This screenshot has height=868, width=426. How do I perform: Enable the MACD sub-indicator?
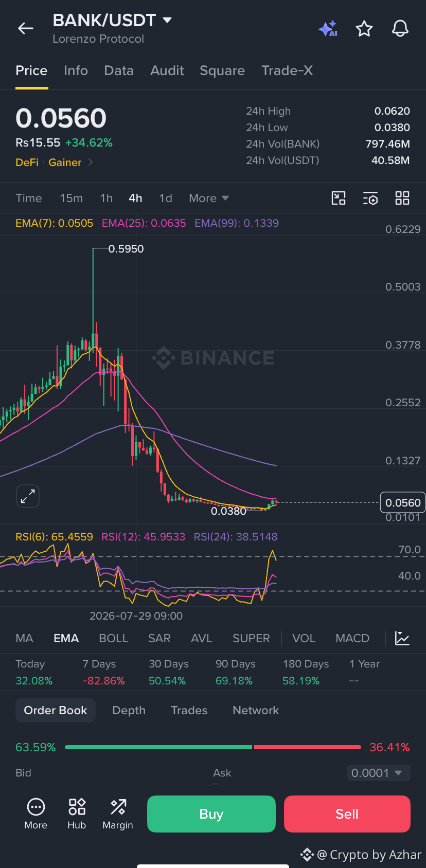(x=352, y=638)
